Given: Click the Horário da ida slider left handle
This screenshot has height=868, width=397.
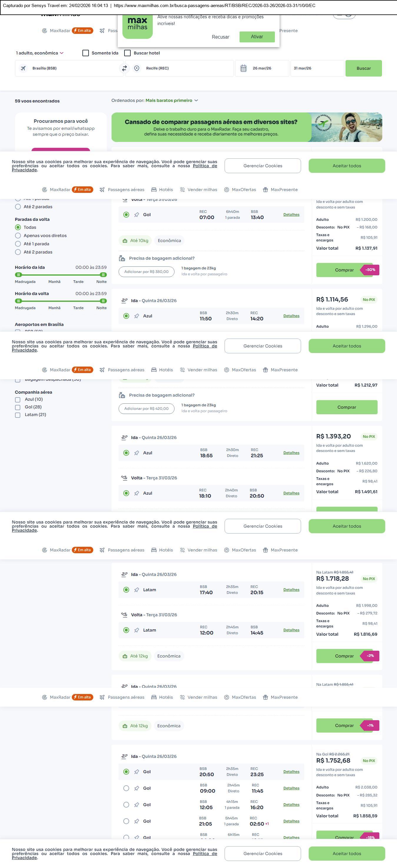Looking at the screenshot, I should [19, 275].
